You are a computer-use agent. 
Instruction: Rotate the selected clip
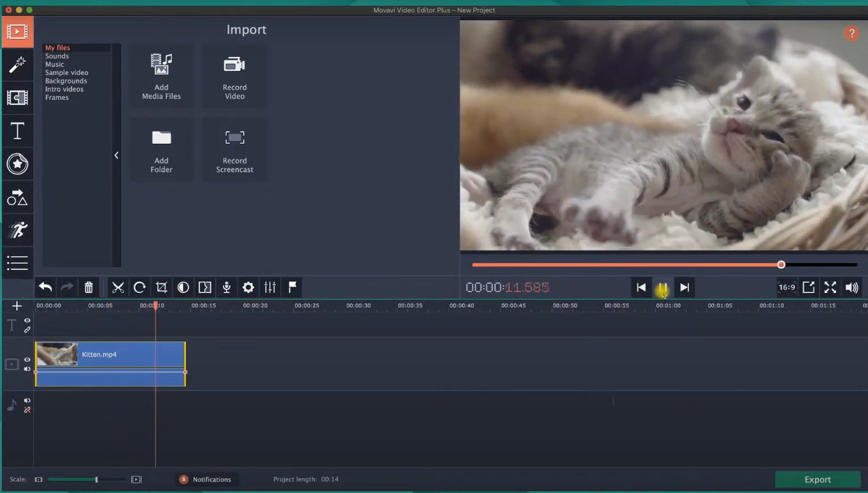pos(140,287)
